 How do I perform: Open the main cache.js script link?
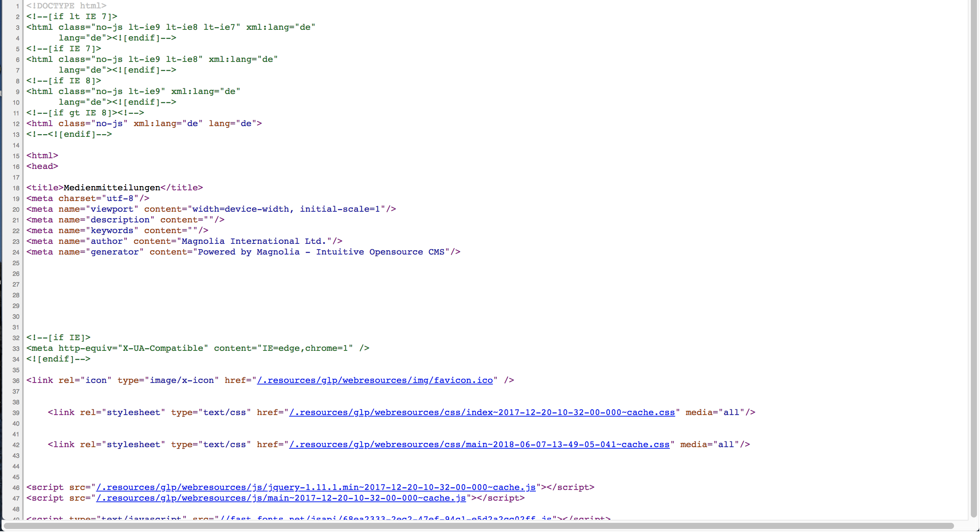pos(281,498)
